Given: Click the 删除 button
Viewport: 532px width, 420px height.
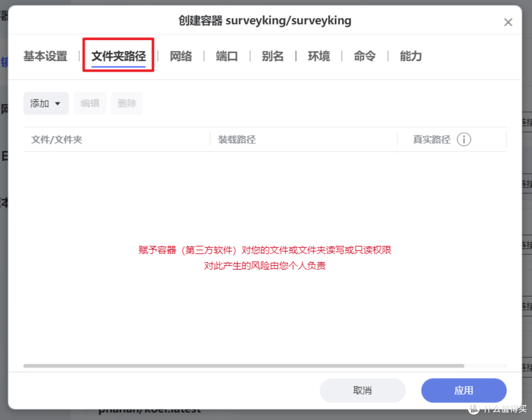Looking at the screenshot, I should pyautogui.click(x=127, y=103).
